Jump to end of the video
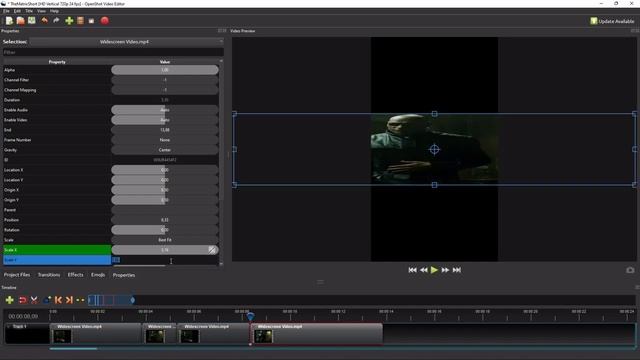This screenshot has width=640, height=360. (457, 270)
